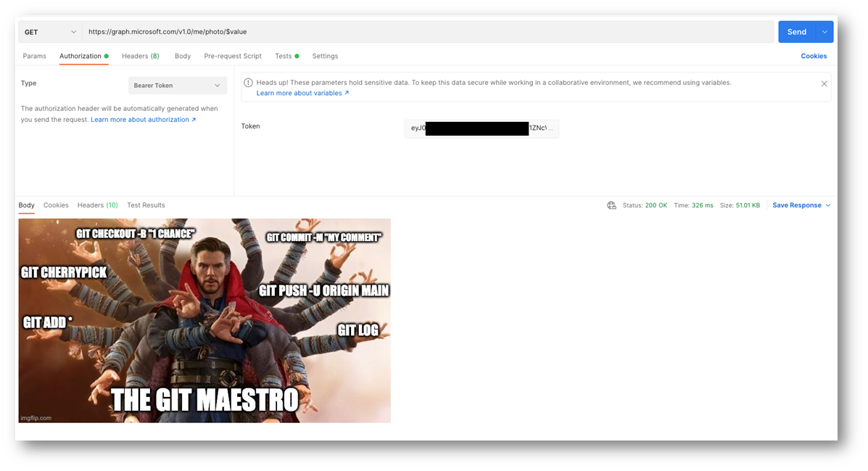Click the Token value field
868x471 pixels.
coord(481,128)
